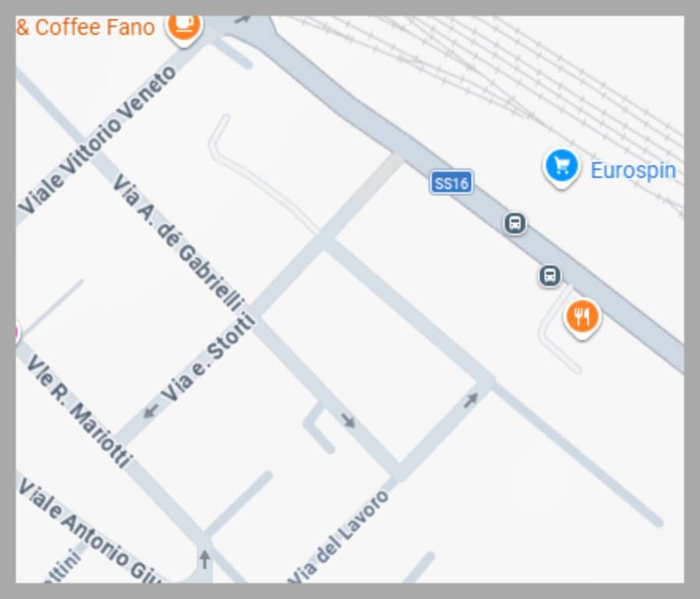700x599 pixels.
Task: Click the Via e. Storti street label
Action: pyautogui.click(x=208, y=358)
